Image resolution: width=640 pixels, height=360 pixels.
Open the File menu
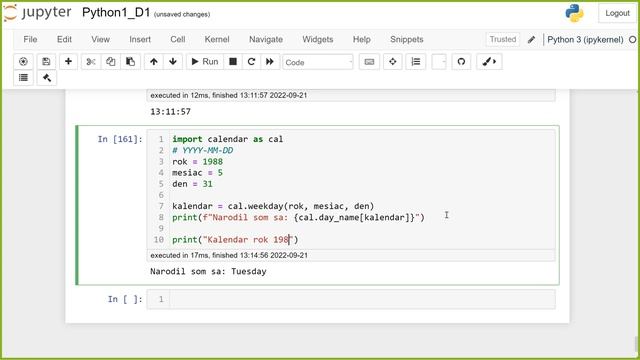tap(30, 40)
